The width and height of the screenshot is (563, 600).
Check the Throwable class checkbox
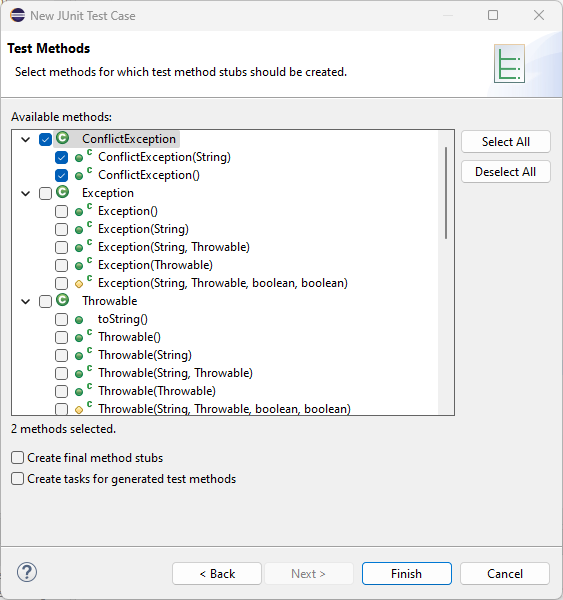tap(45, 301)
